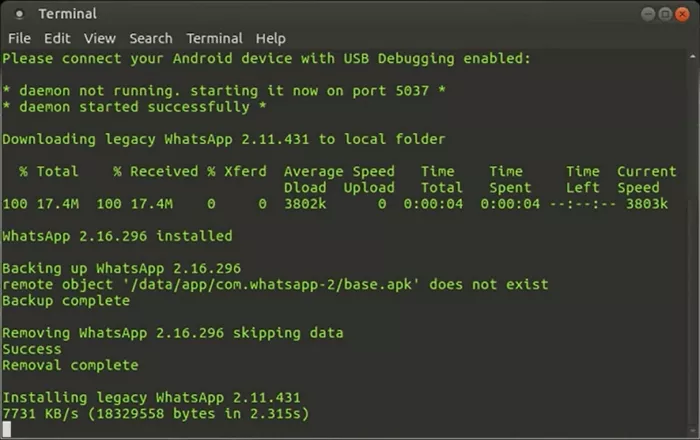
Task: Click the Terminal window title text
Action: pyautogui.click(x=67, y=14)
